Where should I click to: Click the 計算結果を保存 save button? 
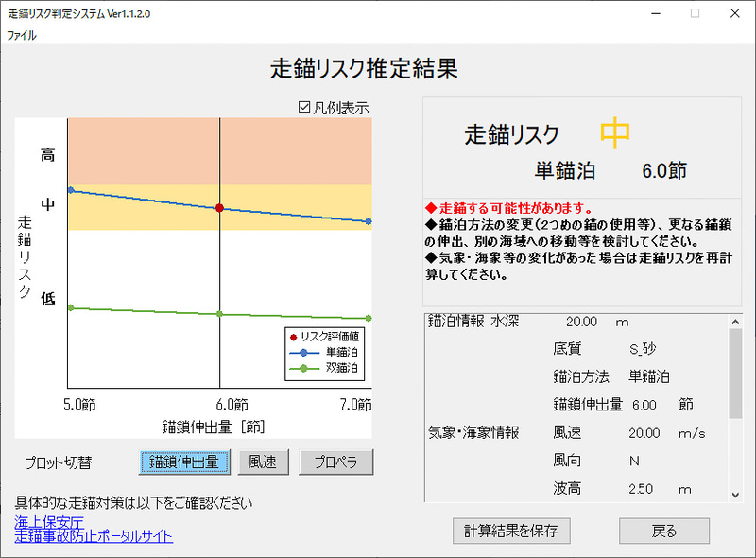pyautogui.click(x=511, y=531)
